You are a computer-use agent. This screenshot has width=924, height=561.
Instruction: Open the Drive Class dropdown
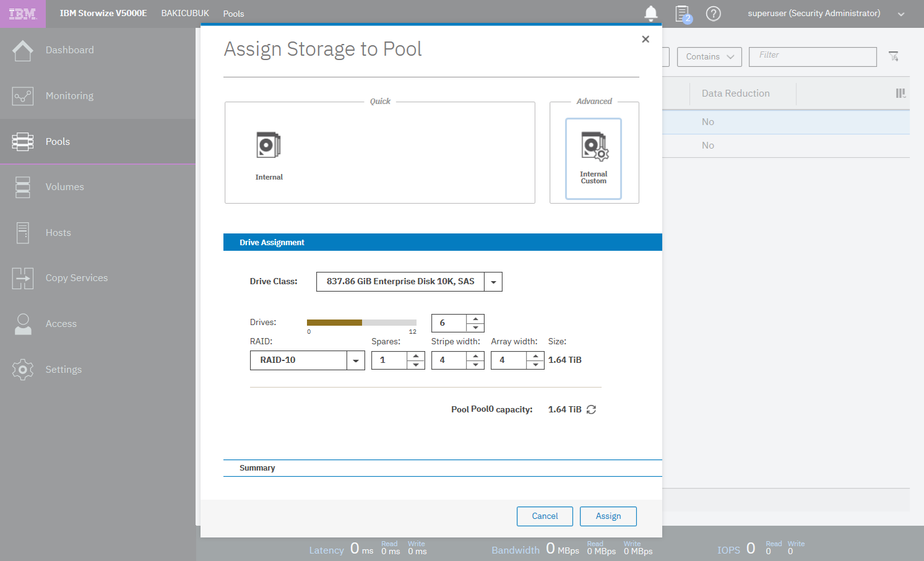(x=493, y=282)
